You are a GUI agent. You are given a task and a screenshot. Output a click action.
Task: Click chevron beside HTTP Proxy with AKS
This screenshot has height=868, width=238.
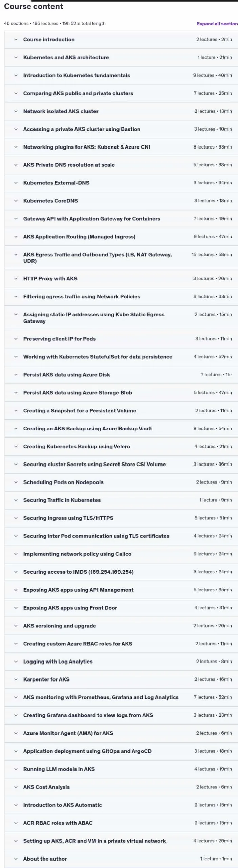16,278
